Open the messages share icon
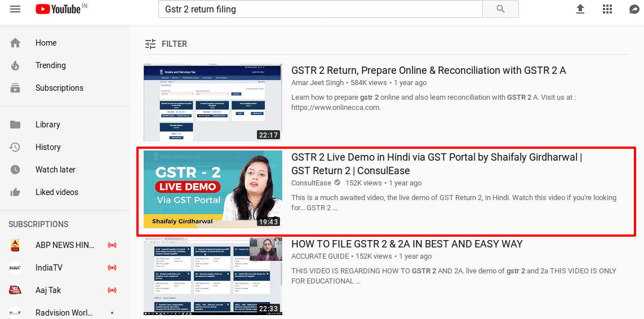The width and height of the screenshot is (644, 319). [x=634, y=9]
